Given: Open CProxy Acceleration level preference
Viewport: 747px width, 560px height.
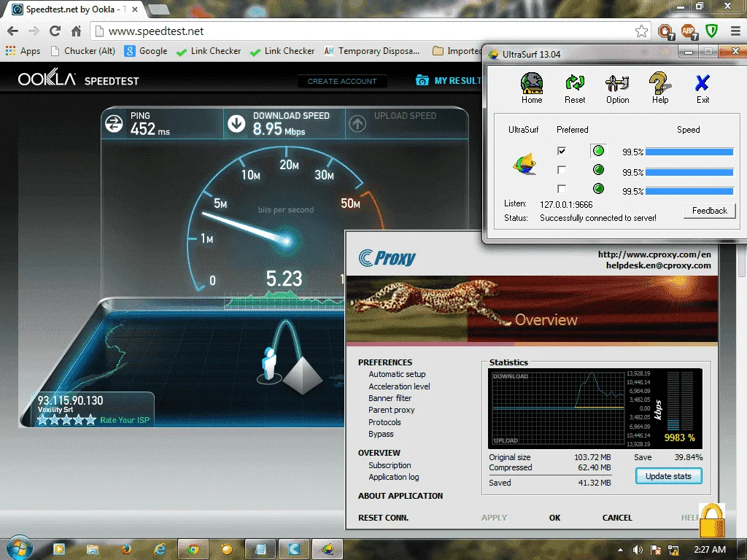Looking at the screenshot, I should 399,386.
